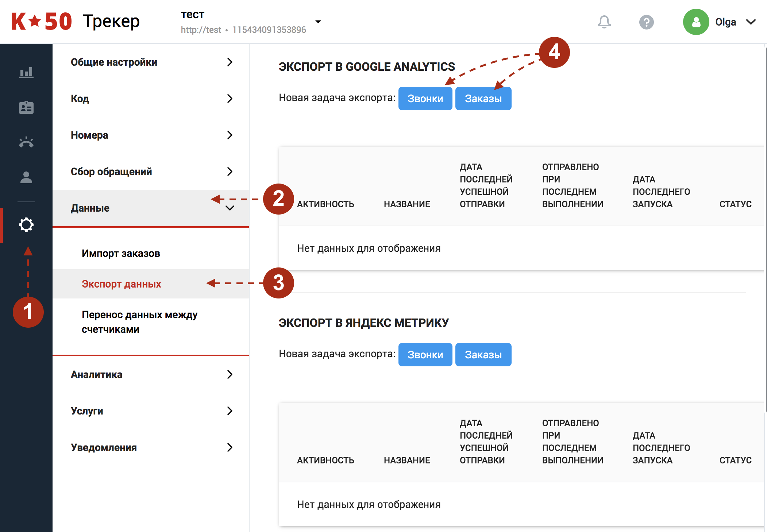
Task: Click Google Analytics table Активность header
Action: (x=325, y=204)
